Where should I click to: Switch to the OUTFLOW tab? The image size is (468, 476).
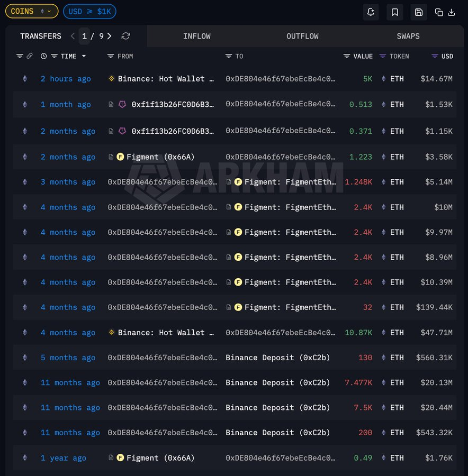tap(302, 36)
